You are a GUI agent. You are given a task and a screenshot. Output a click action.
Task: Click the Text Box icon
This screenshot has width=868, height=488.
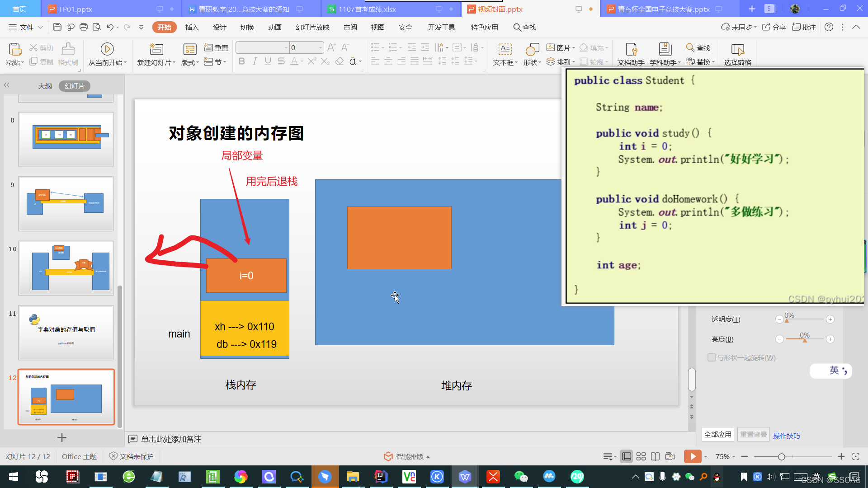[x=505, y=49]
